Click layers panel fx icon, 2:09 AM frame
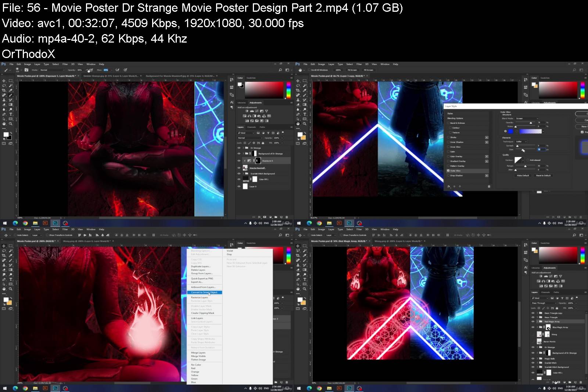Viewport: 588px width, 392px height. [x=259, y=217]
